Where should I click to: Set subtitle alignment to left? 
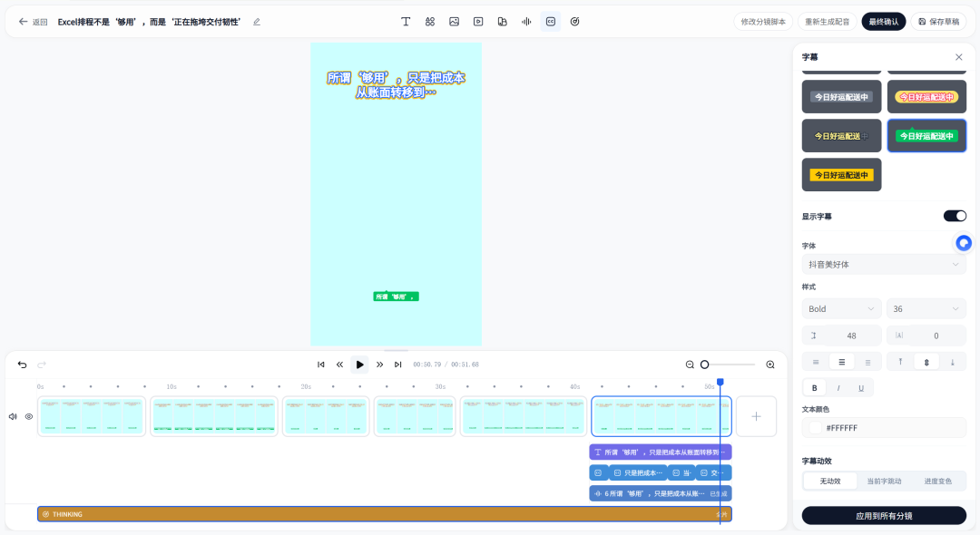pyautogui.click(x=816, y=362)
